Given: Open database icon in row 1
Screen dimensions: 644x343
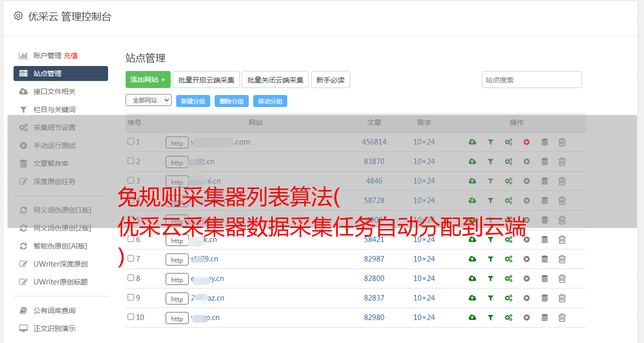Looking at the screenshot, I should pyautogui.click(x=544, y=142).
